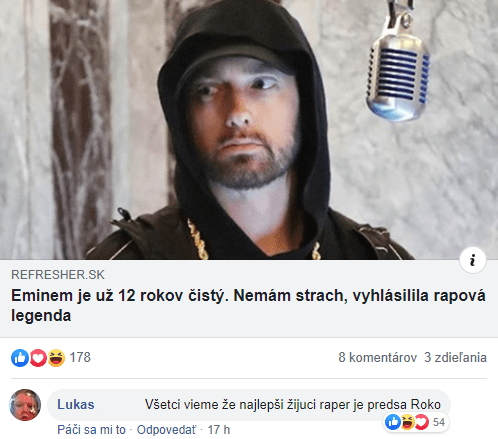Click the red heart Love reaction icon

(x=38, y=358)
